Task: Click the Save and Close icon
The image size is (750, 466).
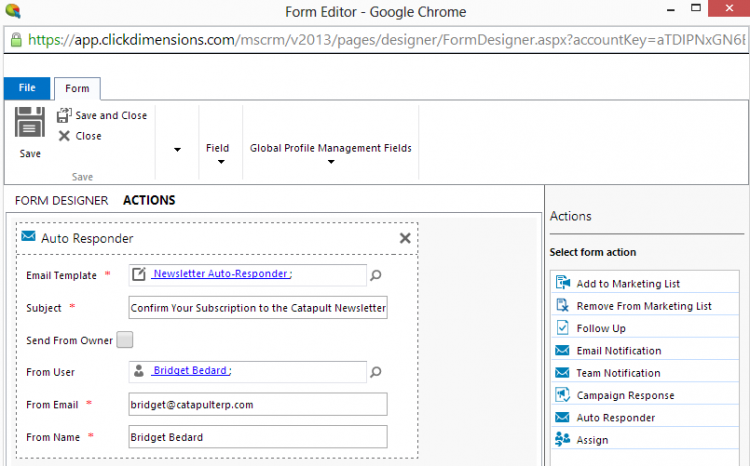Action: pyautogui.click(x=64, y=115)
